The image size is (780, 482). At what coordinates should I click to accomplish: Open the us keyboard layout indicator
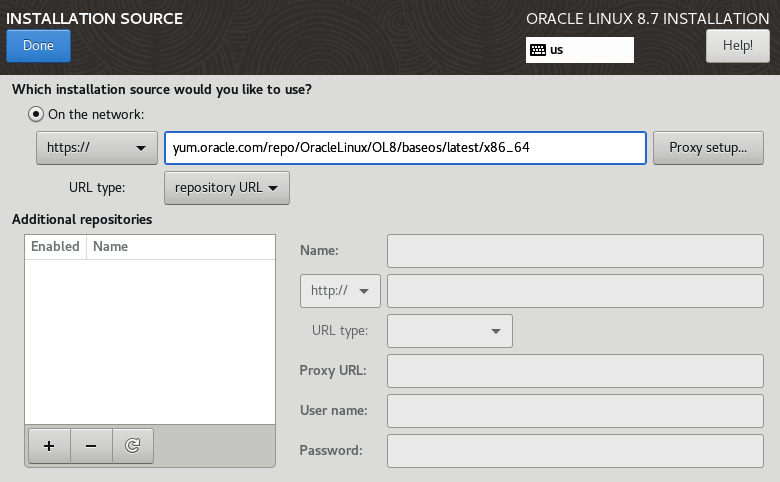[580, 50]
